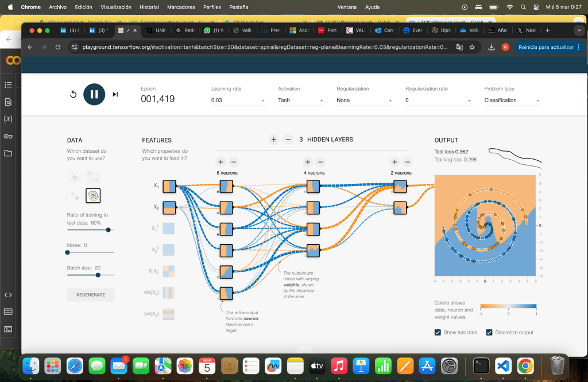Open the Marcadores menu in menu bar
This screenshot has height=382, width=588.
180,7
